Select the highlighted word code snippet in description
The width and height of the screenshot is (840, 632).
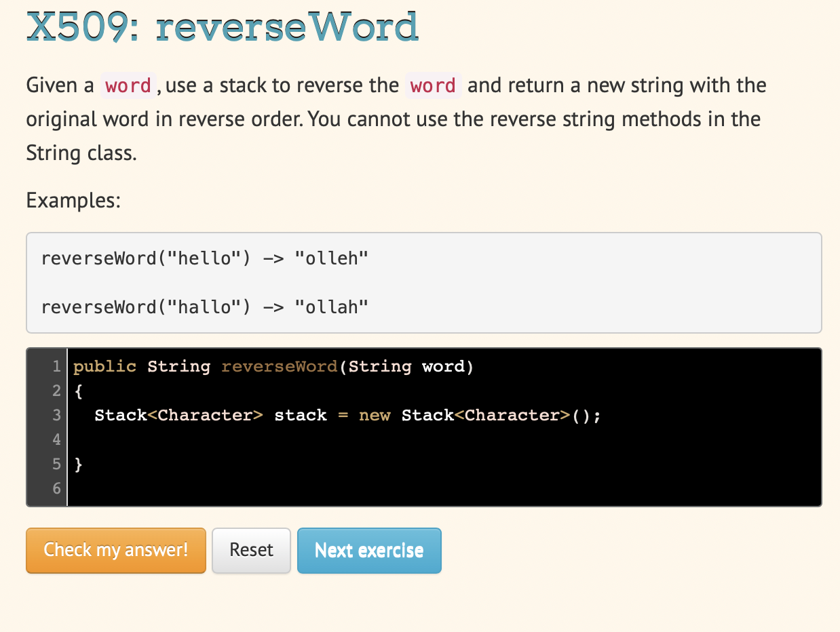coord(128,85)
